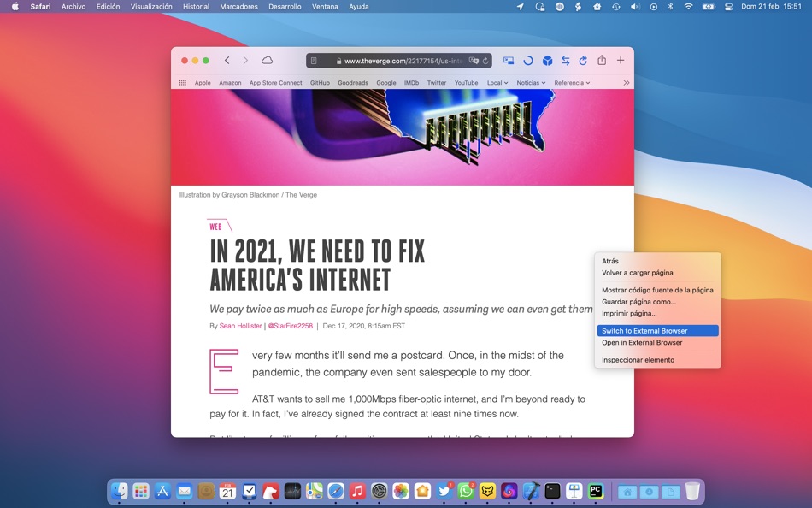Screen dimensions: 812x508
Task: Open the Archivo menu
Action: click(74, 7)
